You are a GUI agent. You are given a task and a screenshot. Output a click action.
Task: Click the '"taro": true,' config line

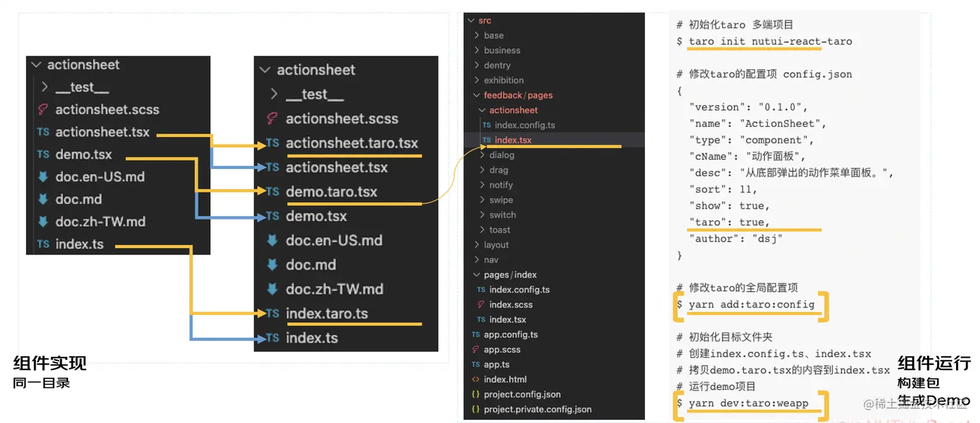pos(729,222)
